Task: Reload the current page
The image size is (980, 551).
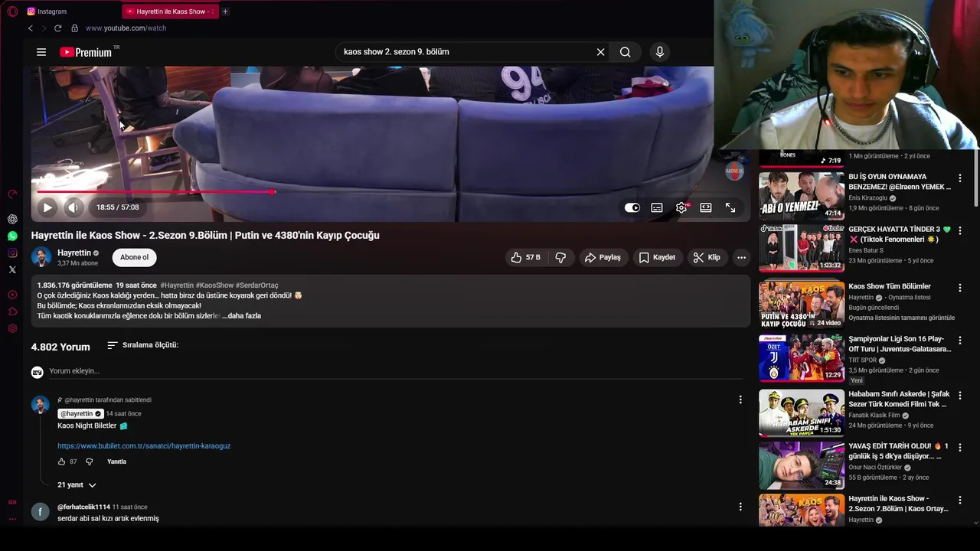Action: [x=57, y=28]
